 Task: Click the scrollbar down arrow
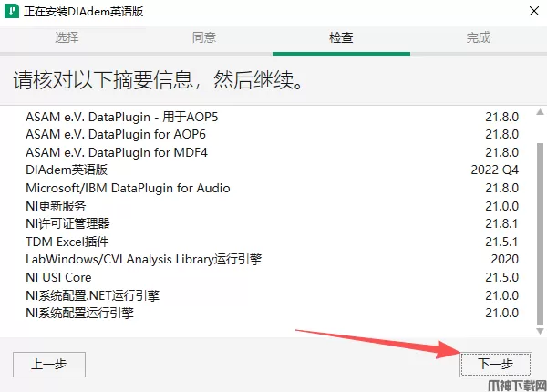540,331
